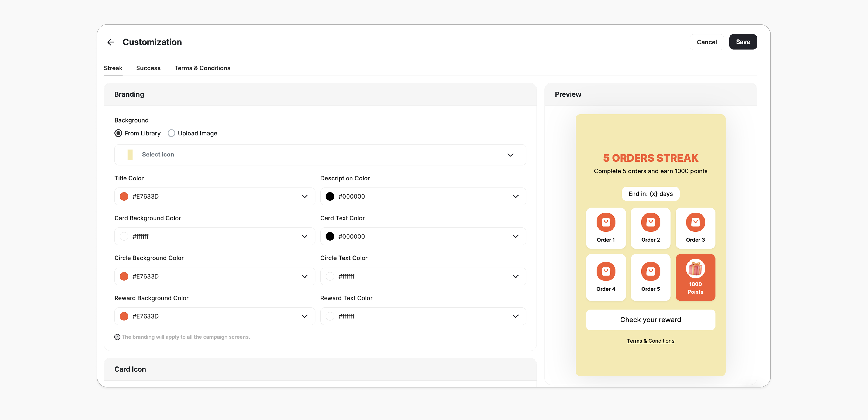Screen dimensions: 868x420
Task: Click the info icon beside branding note
Action: point(117,337)
